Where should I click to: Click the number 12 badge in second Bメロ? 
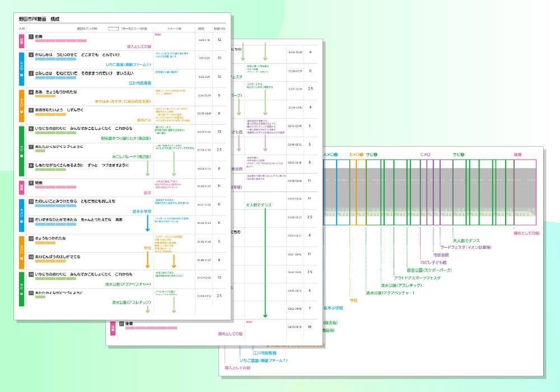(31, 256)
